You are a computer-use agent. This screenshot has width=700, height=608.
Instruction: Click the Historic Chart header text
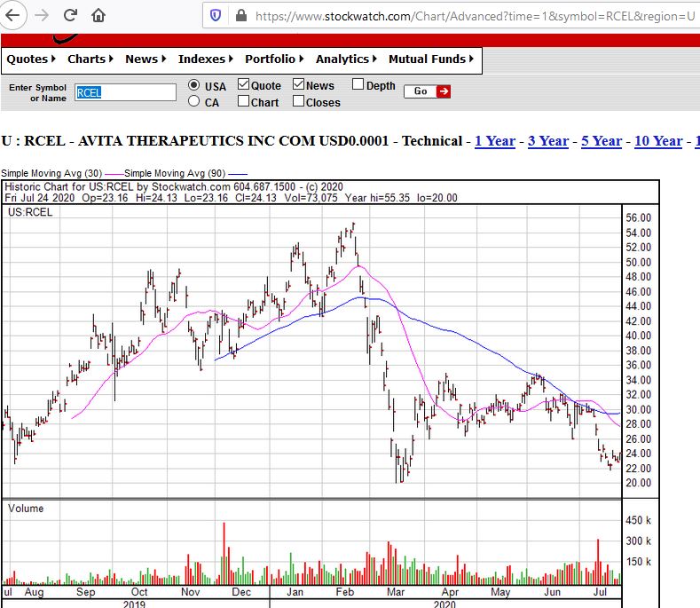[174, 186]
